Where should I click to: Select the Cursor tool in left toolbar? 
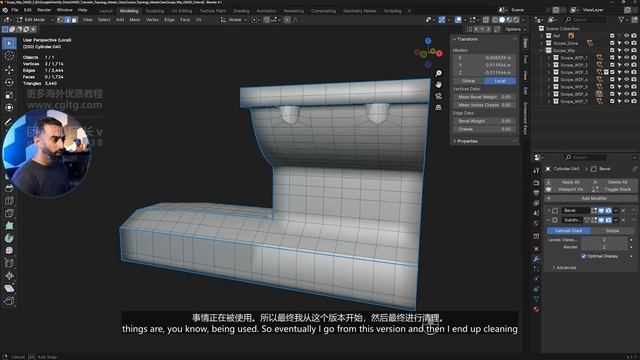point(9,56)
